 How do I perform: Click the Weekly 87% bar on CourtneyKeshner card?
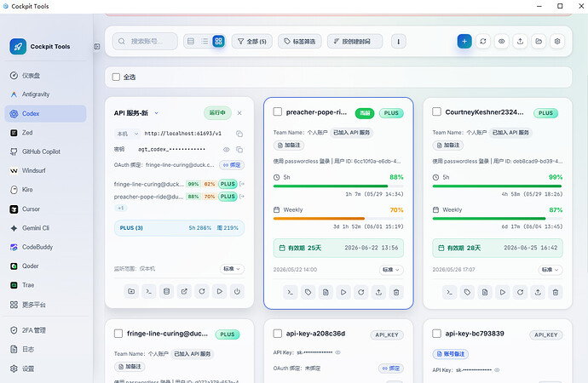tap(498, 218)
